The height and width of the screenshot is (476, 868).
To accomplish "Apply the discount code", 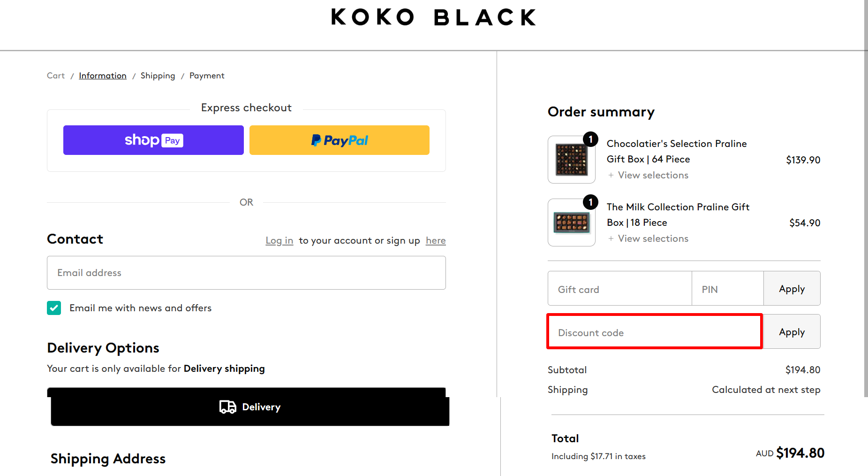I will pos(792,331).
